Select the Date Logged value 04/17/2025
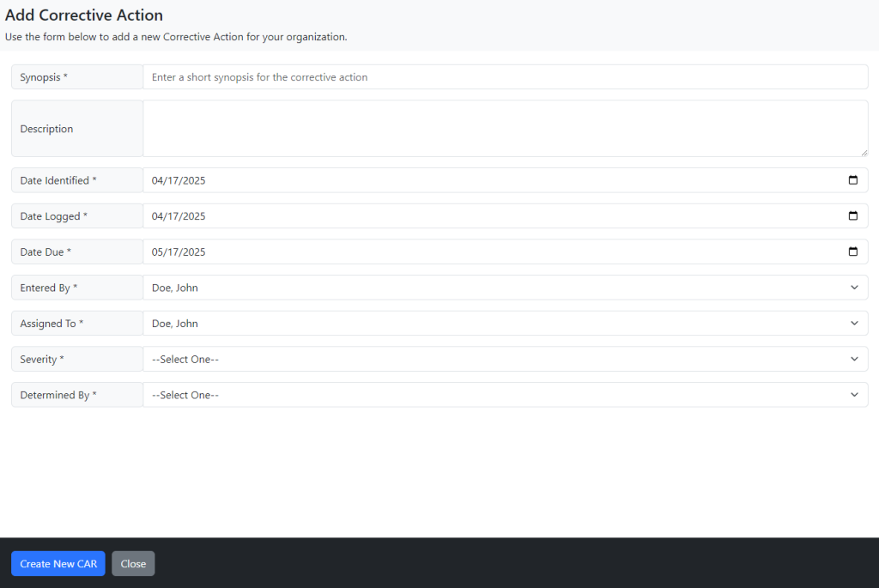The height and width of the screenshot is (588, 879). tap(179, 216)
